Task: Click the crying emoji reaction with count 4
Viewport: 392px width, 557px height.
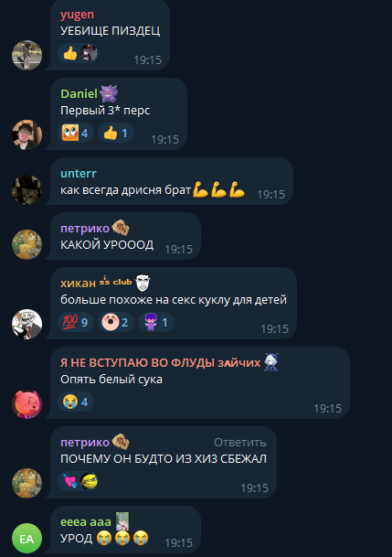Action: pyautogui.click(x=76, y=402)
